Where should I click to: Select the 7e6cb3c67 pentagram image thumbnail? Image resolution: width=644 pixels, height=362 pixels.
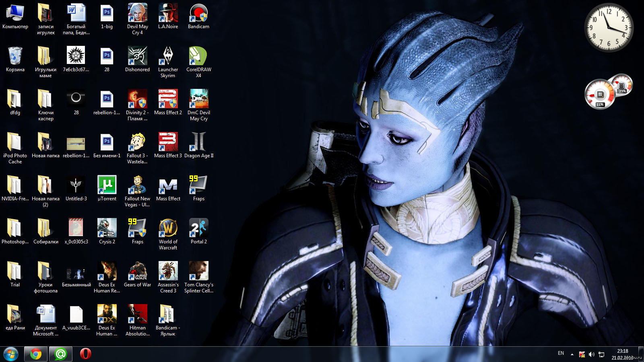76,60
